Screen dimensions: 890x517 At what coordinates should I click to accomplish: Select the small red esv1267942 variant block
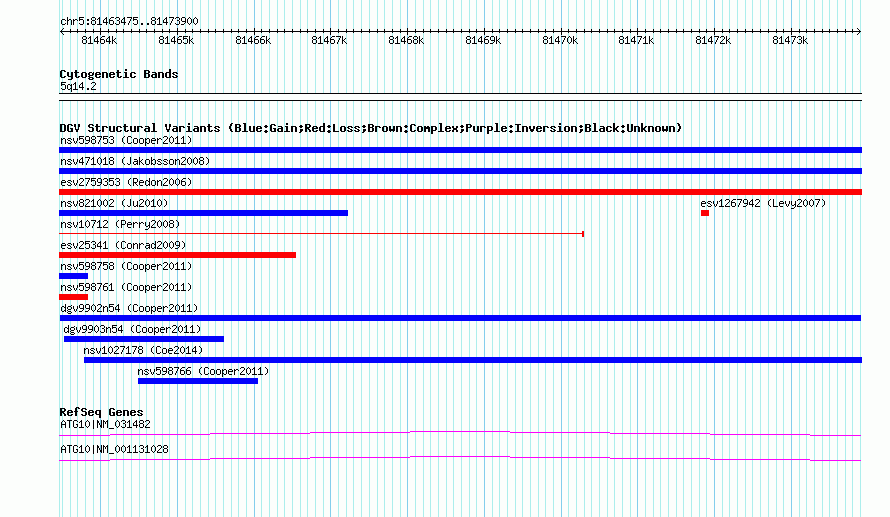705,213
